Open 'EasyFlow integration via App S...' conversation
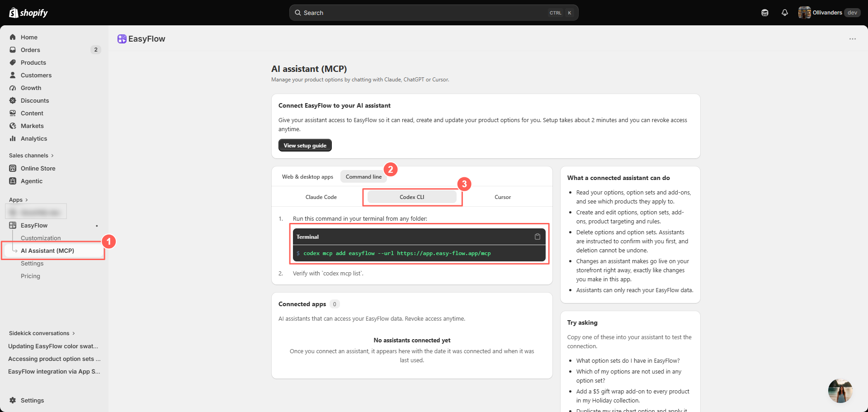 point(54,371)
